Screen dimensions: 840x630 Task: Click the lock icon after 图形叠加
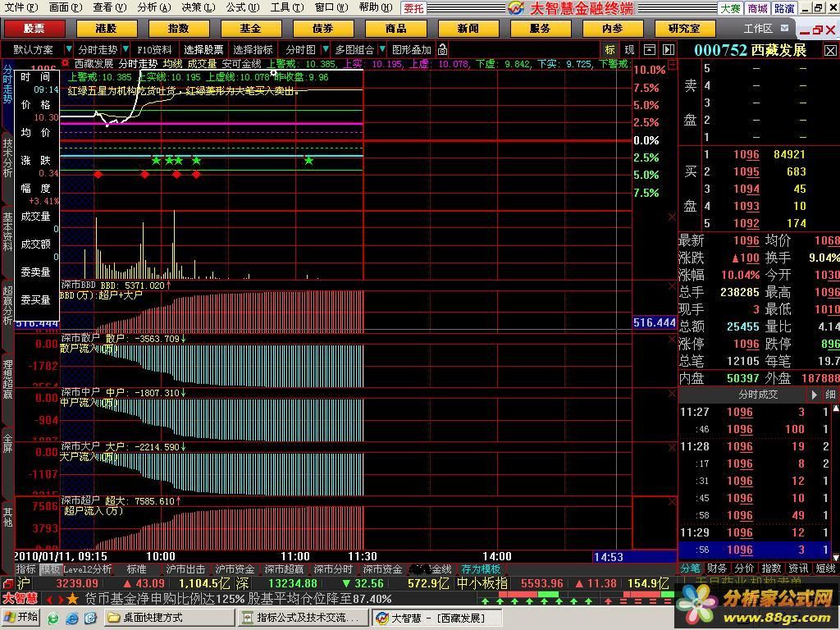442,50
